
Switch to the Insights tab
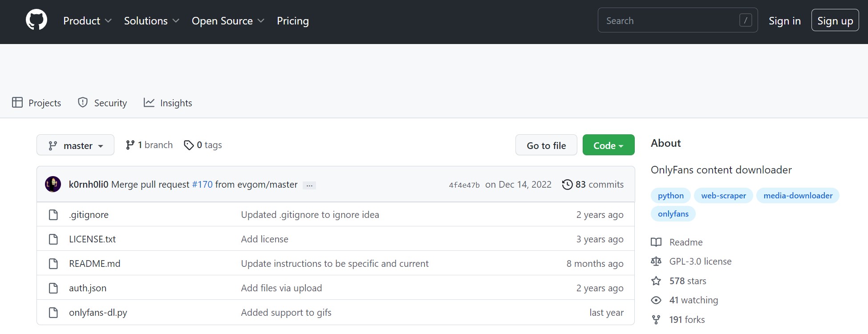pos(168,103)
